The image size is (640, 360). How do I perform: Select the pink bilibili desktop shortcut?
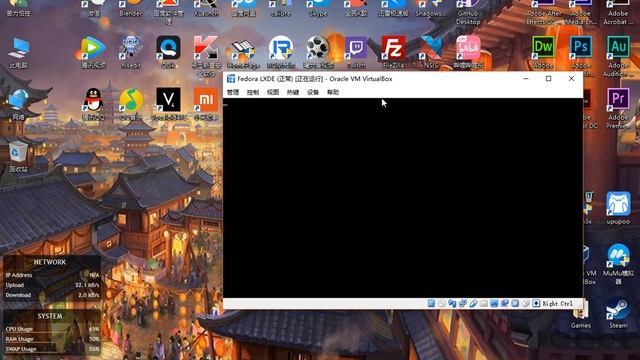pyautogui.click(x=468, y=52)
